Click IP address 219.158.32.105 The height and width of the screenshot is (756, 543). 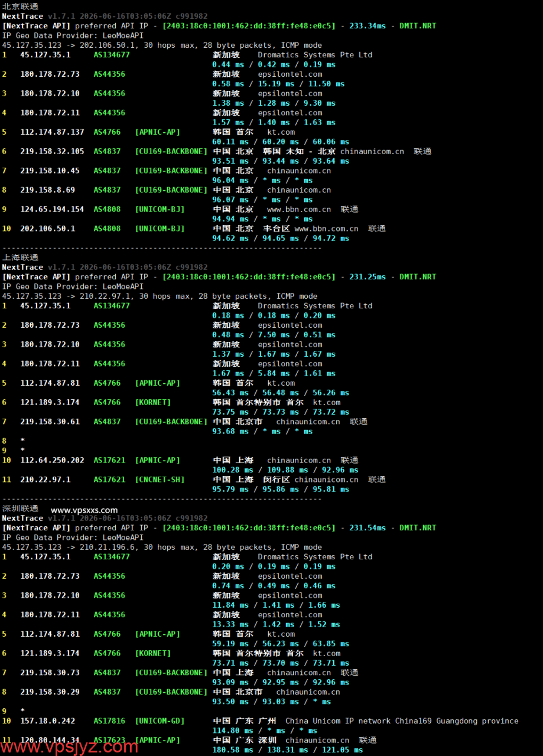coord(52,152)
